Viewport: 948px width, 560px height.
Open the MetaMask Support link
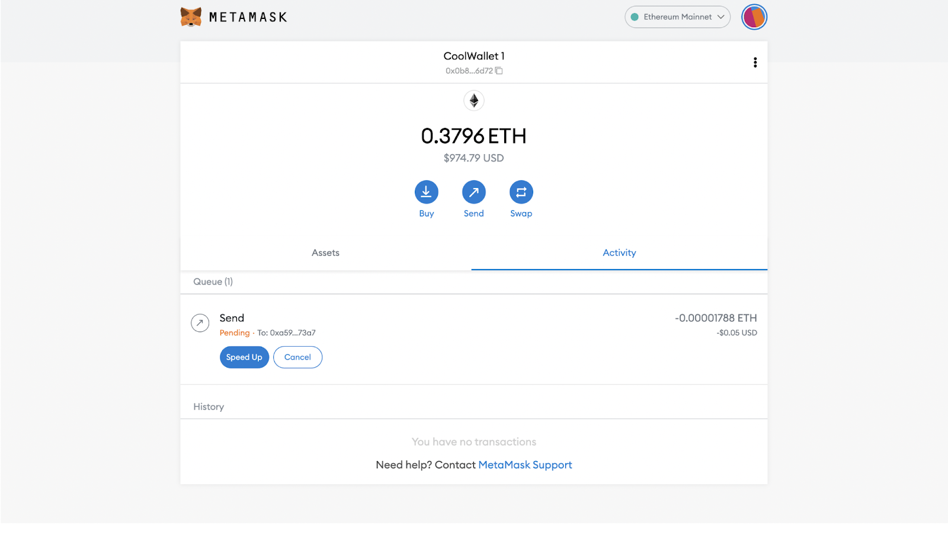pos(525,465)
